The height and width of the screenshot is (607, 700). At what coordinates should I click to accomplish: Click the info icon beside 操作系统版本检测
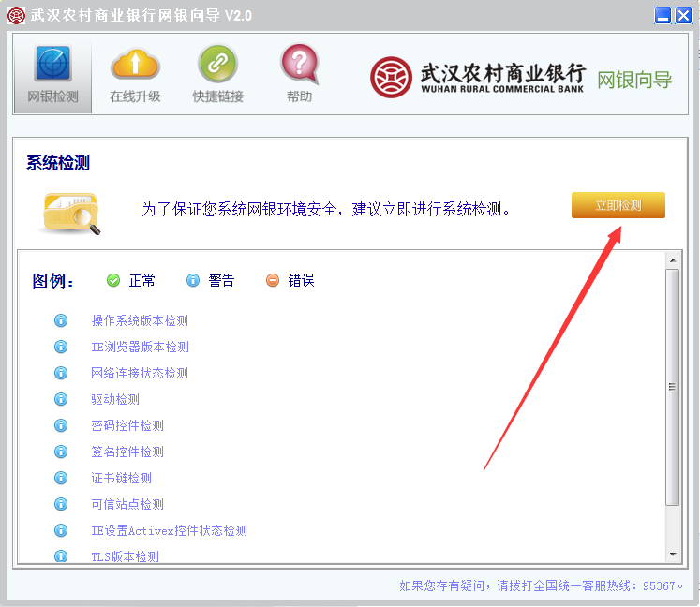click(61, 320)
